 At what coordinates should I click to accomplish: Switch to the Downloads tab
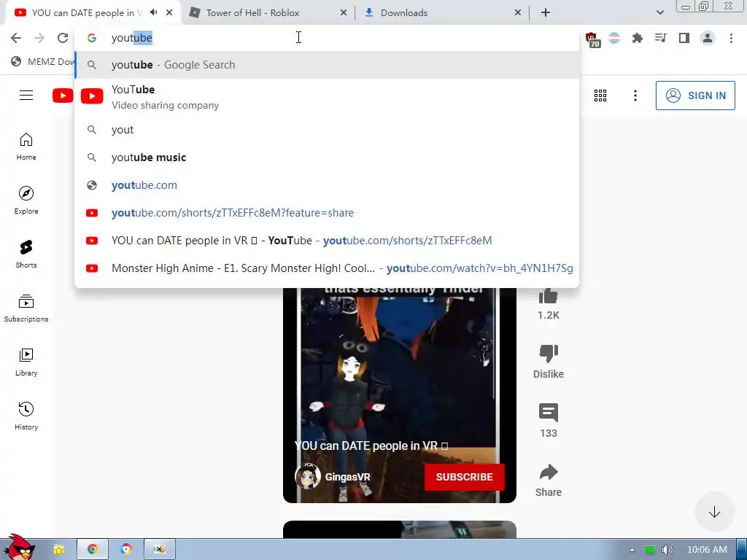[x=404, y=13]
